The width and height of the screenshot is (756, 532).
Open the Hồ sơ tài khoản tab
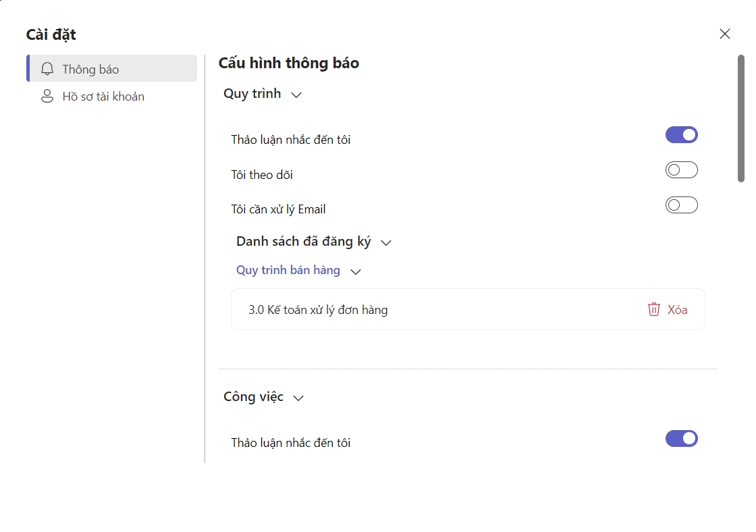[x=103, y=97]
